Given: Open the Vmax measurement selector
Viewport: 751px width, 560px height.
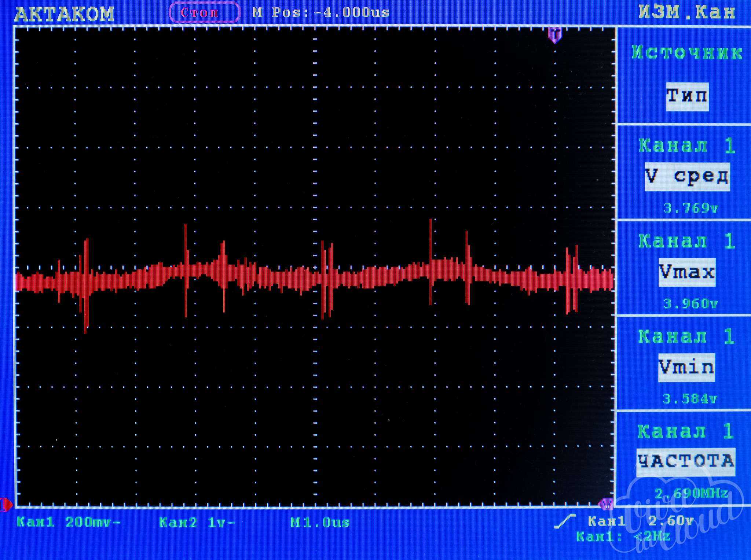Looking at the screenshot, I should tap(686, 272).
